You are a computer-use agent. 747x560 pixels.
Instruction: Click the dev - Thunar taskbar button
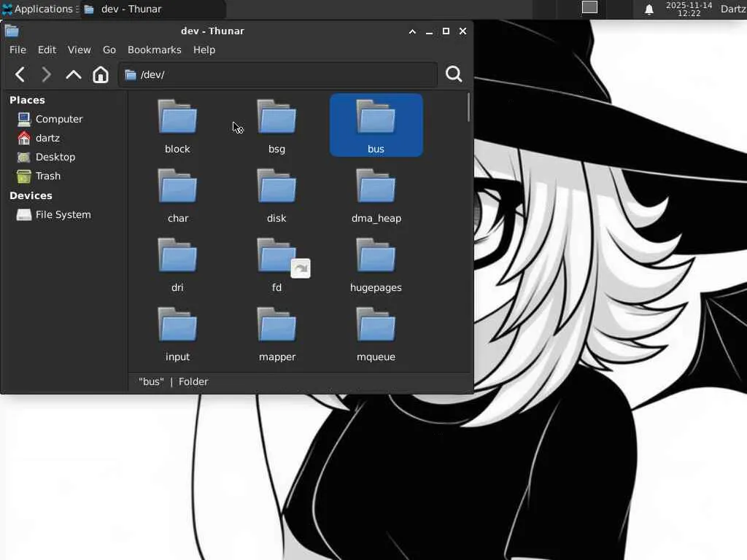point(152,9)
